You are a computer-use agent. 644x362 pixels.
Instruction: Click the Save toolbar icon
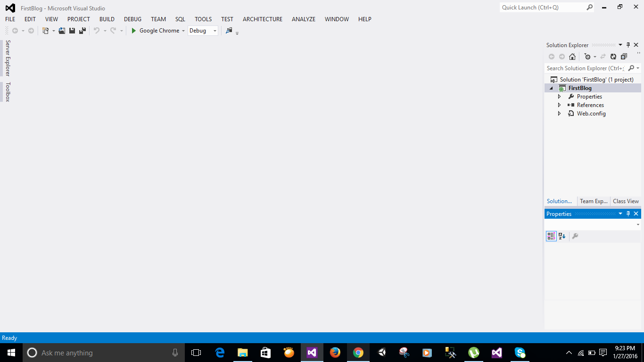(72, 31)
